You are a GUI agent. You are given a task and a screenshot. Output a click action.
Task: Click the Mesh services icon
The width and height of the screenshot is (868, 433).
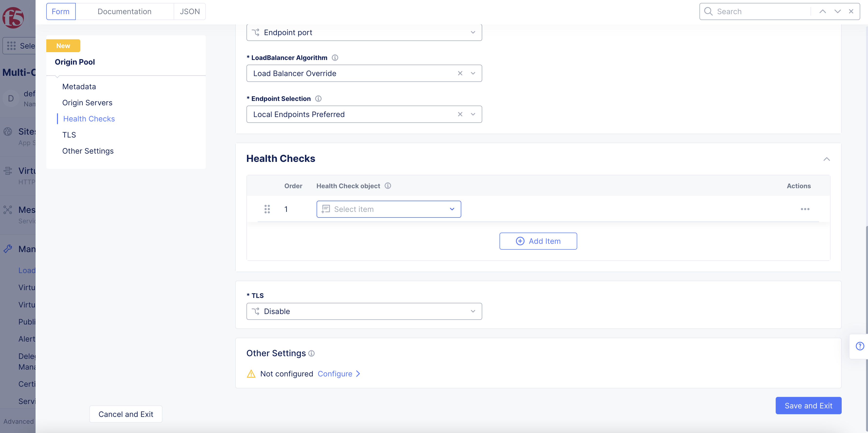tap(8, 210)
